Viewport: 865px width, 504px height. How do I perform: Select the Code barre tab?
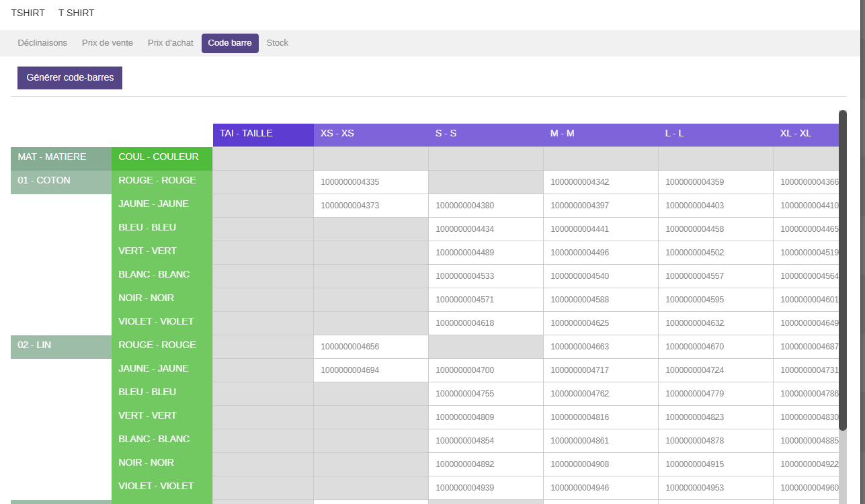pyautogui.click(x=230, y=43)
